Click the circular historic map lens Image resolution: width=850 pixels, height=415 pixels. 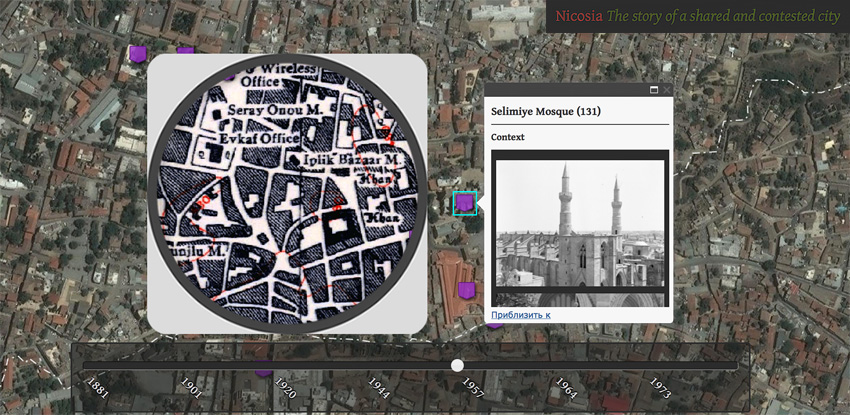288,193
